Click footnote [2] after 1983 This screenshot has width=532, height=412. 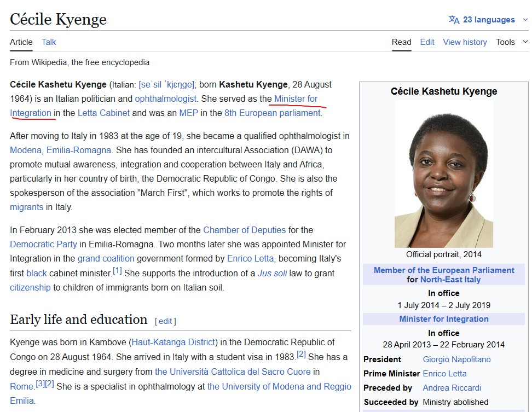[x=301, y=355]
